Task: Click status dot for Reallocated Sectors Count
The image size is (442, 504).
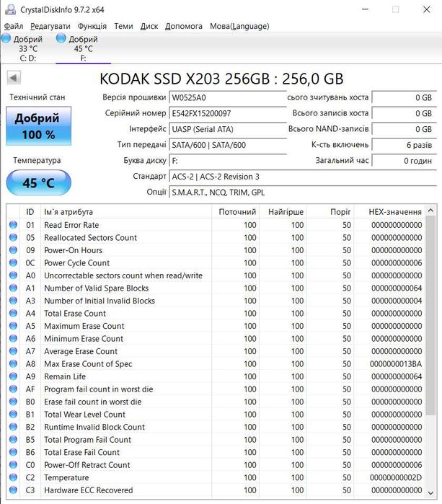Action: tap(13, 237)
